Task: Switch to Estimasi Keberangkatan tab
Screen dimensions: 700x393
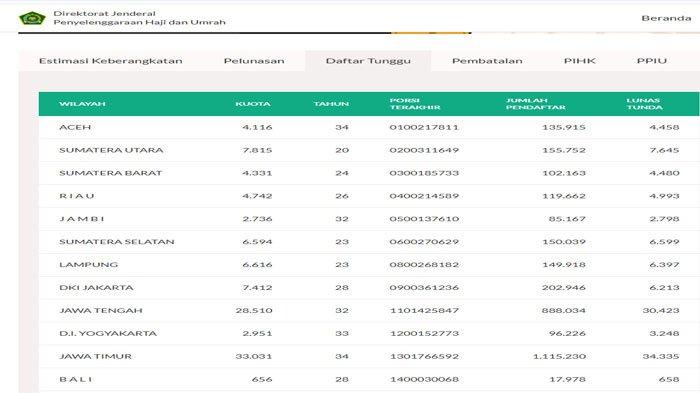Action: pos(111,61)
